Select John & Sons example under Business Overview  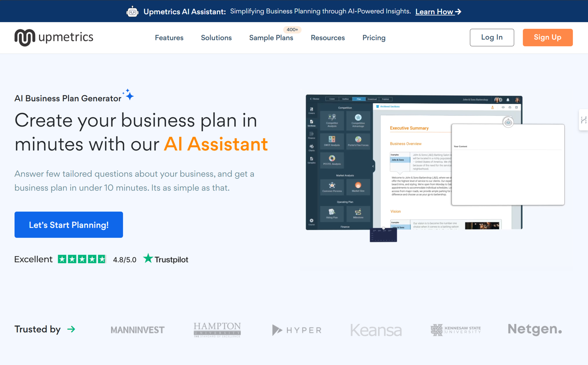pos(400,160)
